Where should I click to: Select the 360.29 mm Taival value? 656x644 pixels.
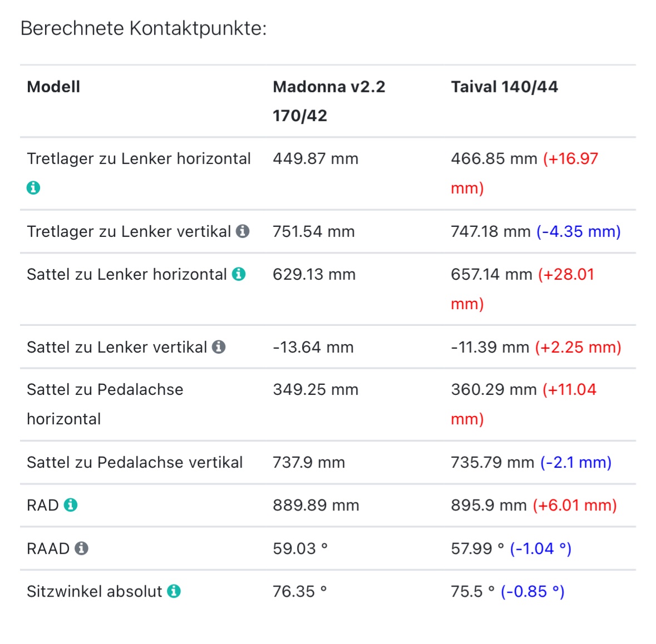494,389
